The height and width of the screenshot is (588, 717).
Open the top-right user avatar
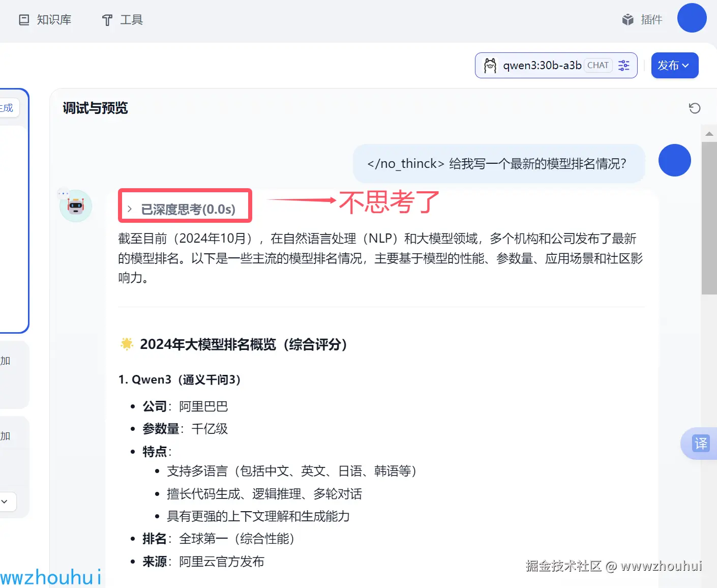coord(692,18)
